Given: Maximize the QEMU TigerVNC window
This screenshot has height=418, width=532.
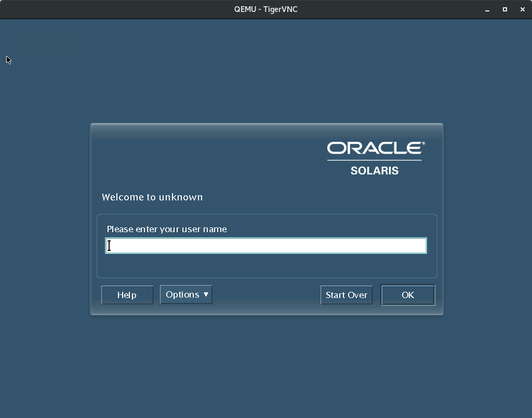Looking at the screenshot, I should click(505, 9).
